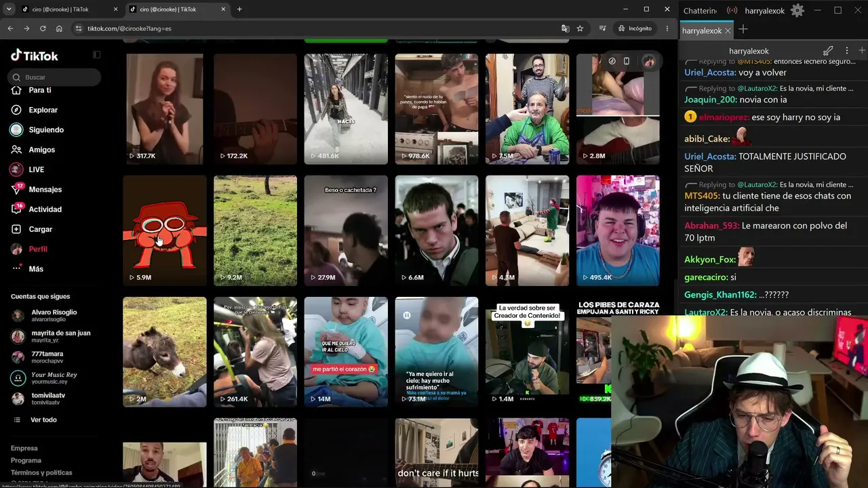The height and width of the screenshot is (488, 868).
Task: Add a new split in Chatterino
Action: 862,51
